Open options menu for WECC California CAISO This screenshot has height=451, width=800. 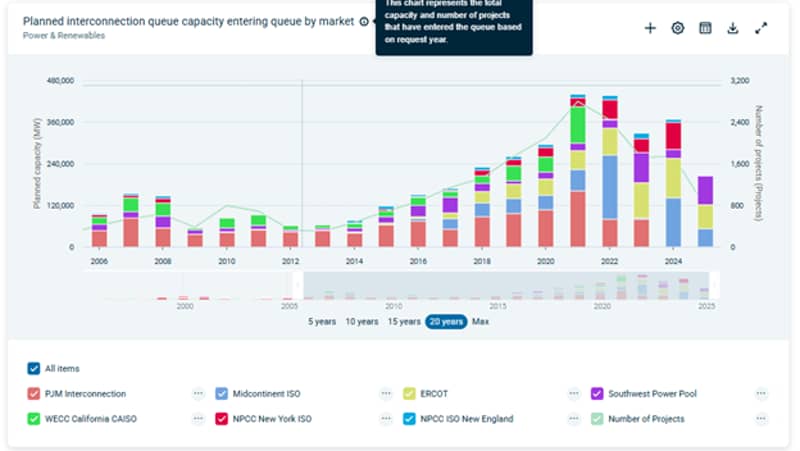(x=198, y=418)
